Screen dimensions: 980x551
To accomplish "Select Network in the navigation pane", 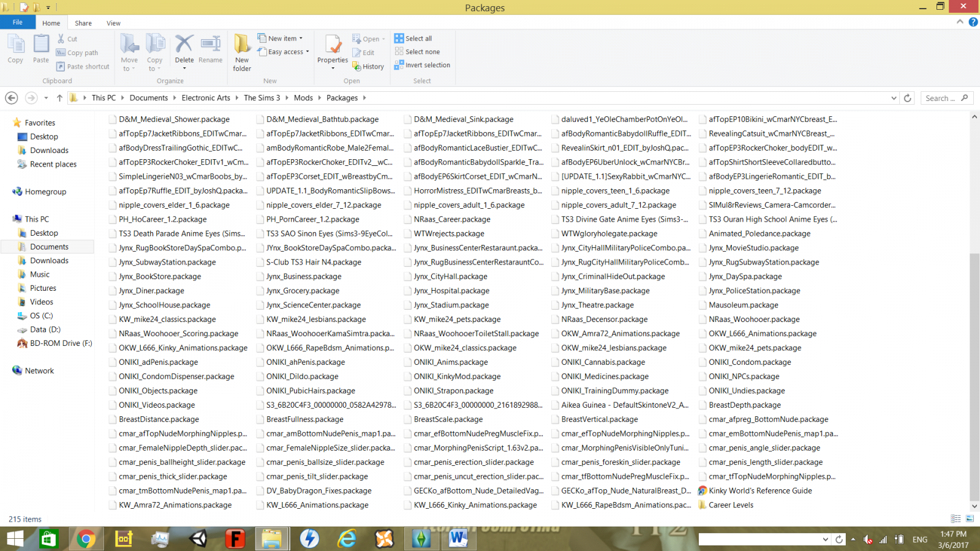I will pyautogui.click(x=39, y=371).
